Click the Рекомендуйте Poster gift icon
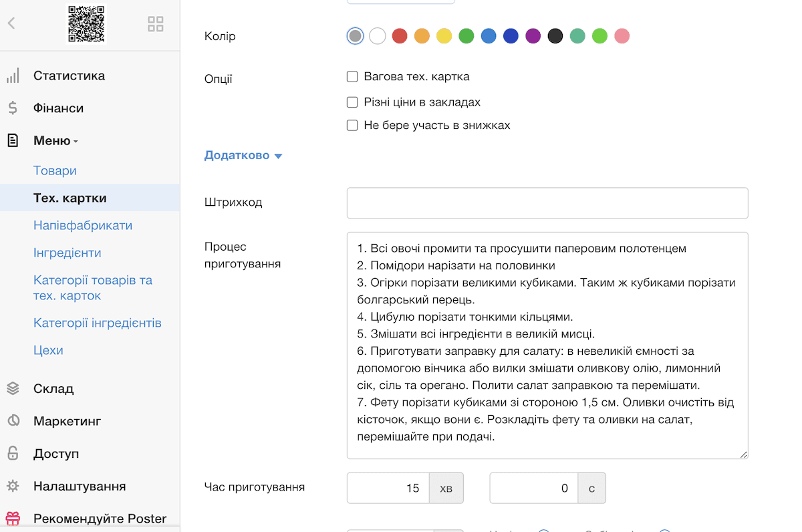Screen dimensions: 802x532 click(x=13, y=518)
